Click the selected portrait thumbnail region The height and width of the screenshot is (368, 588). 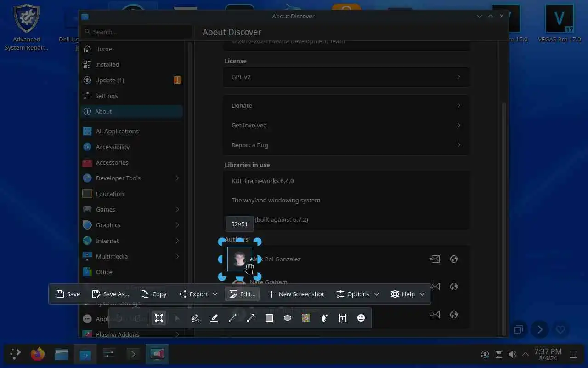coord(240,259)
